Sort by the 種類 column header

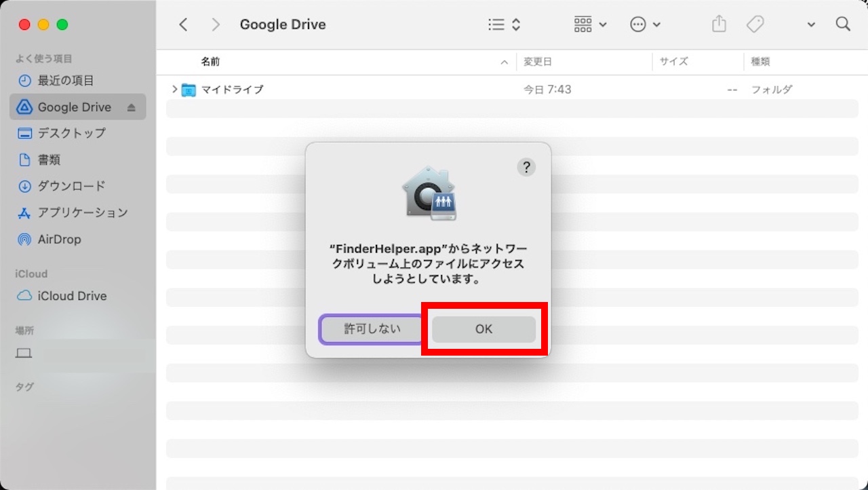pyautogui.click(x=760, y=62)
